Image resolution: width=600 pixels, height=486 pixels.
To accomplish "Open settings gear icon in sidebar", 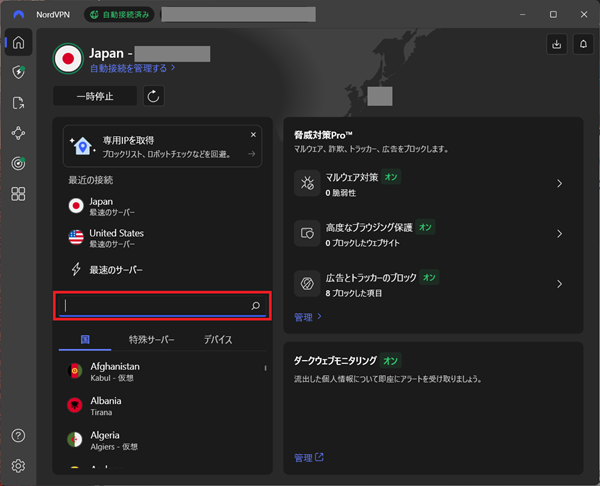I will 18,466.
